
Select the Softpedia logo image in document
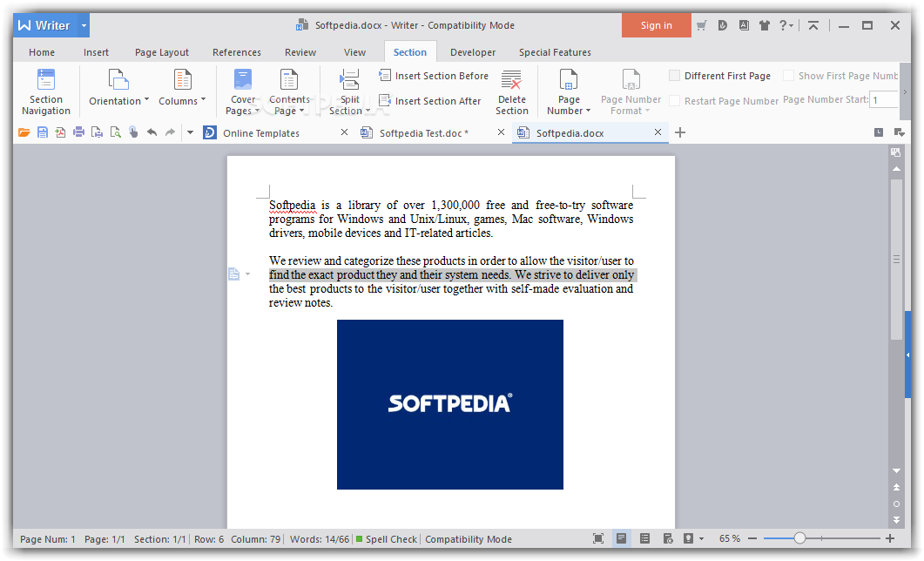[450, 404]
